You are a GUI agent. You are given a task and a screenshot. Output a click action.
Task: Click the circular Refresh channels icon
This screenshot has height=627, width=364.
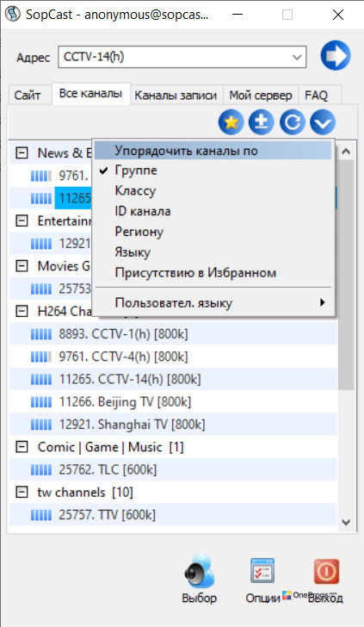(292, 122)
